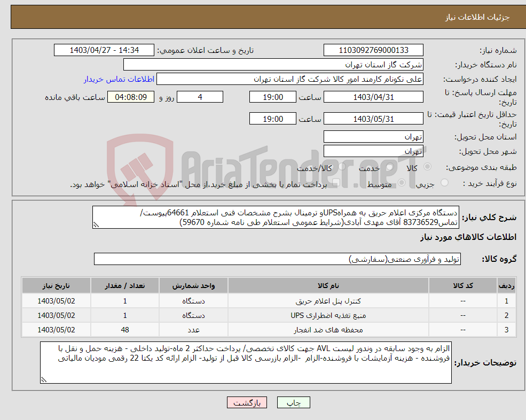Click the remaining time field 04:08:09
The height and width of the screenshot is (420, 526).
pos(131,97)
